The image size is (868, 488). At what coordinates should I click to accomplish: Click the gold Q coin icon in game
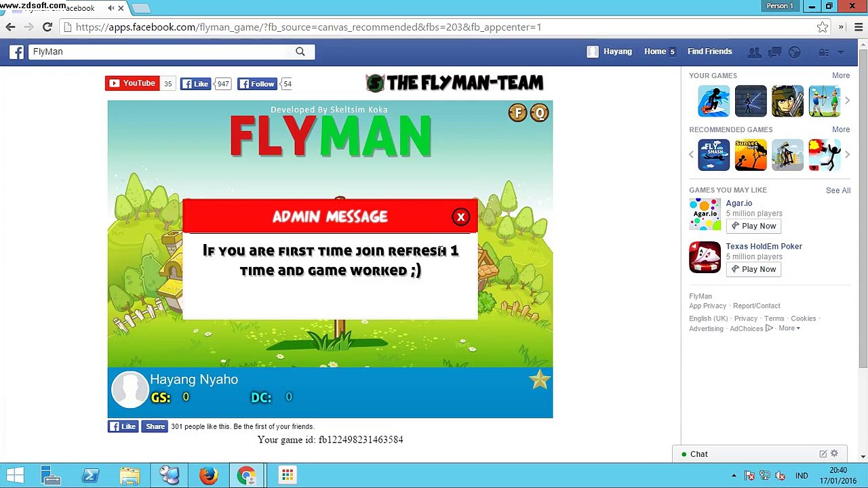[540, 113]
